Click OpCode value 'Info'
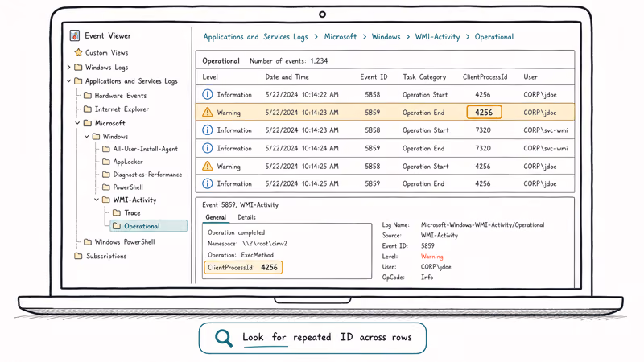The width and height of the screenshot is (644, 362). 427,277
